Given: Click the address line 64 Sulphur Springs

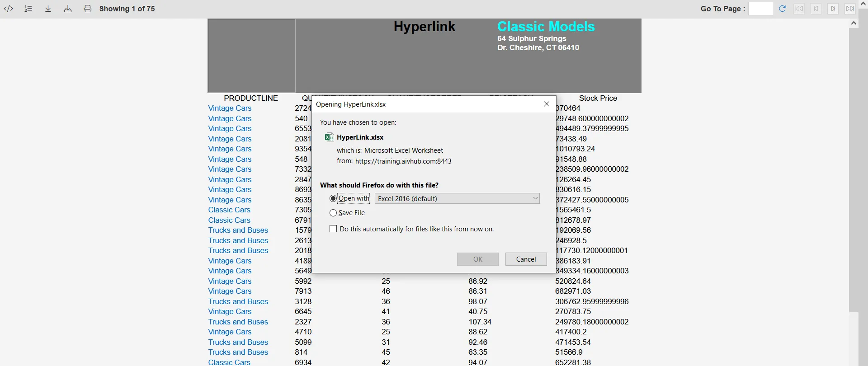Looking at the screenshot, I should pyautogui.click(x=532, y=39).
